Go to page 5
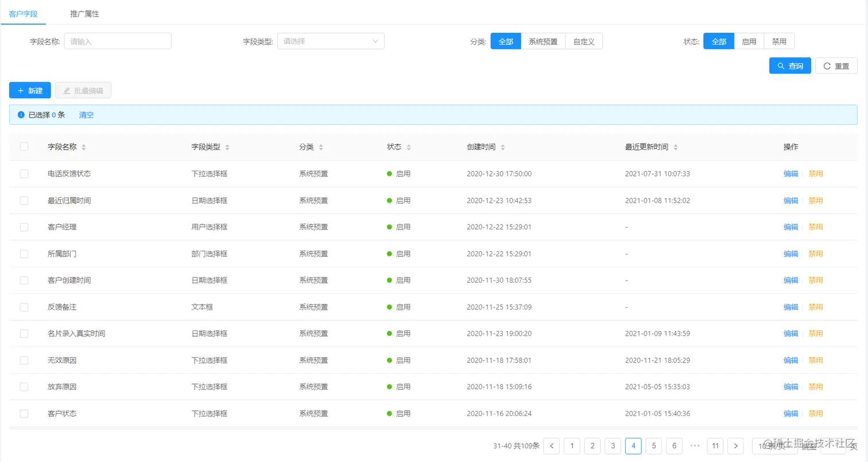 pyautogui.click(x=654, y=445)
